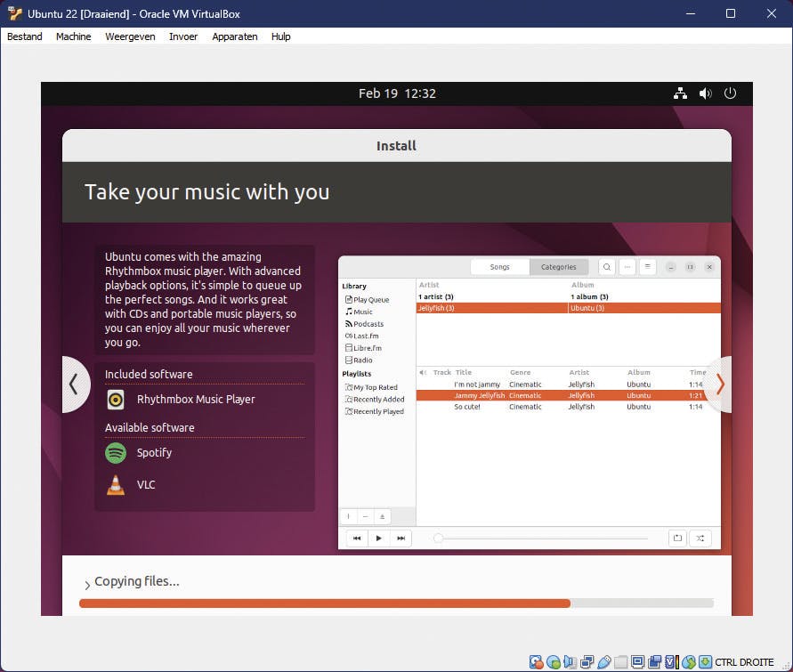
Task: Click the optical drive status icon
Action: [554, 662]
